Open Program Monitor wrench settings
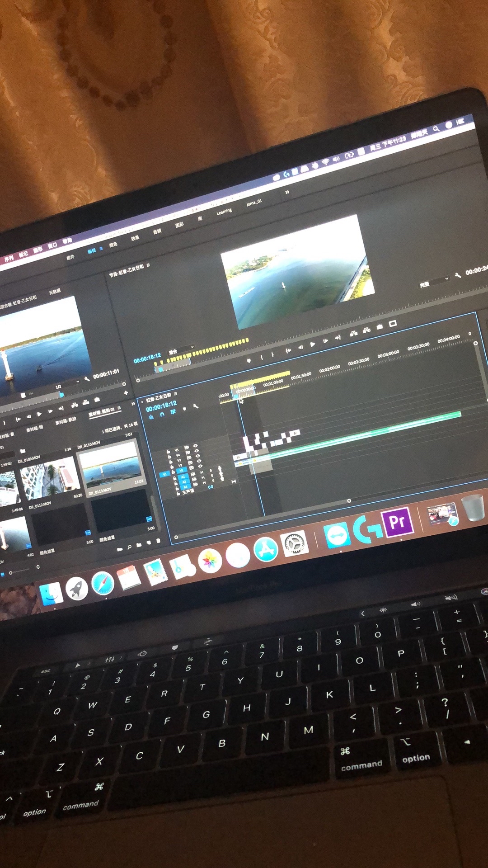Viewport: 488px width, 868px height. 458,275
